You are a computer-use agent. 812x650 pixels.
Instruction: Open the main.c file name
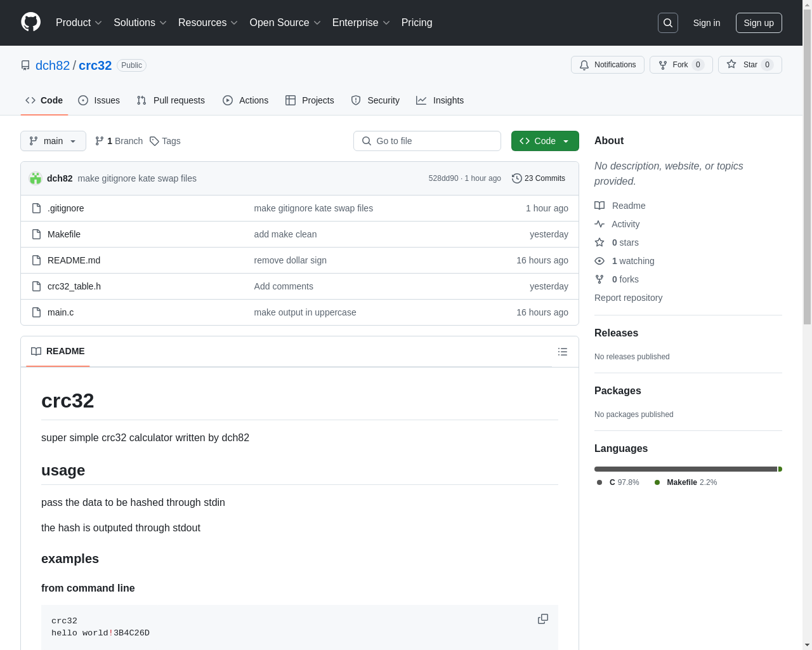61,312
